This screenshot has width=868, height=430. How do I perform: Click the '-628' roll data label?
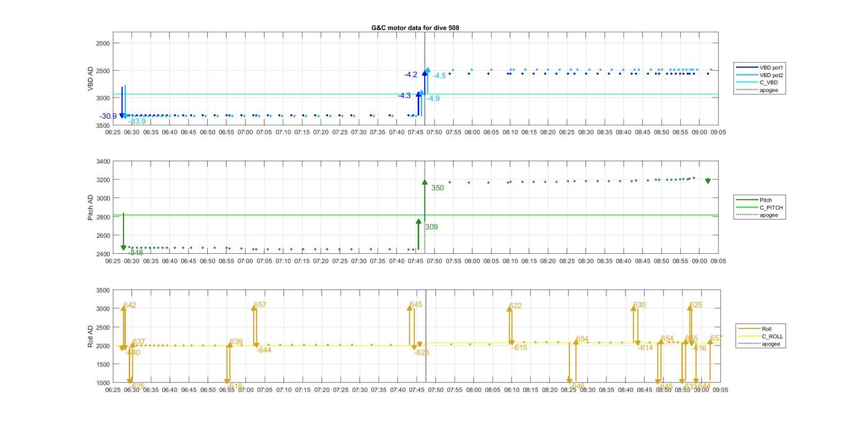click(422, 353)
